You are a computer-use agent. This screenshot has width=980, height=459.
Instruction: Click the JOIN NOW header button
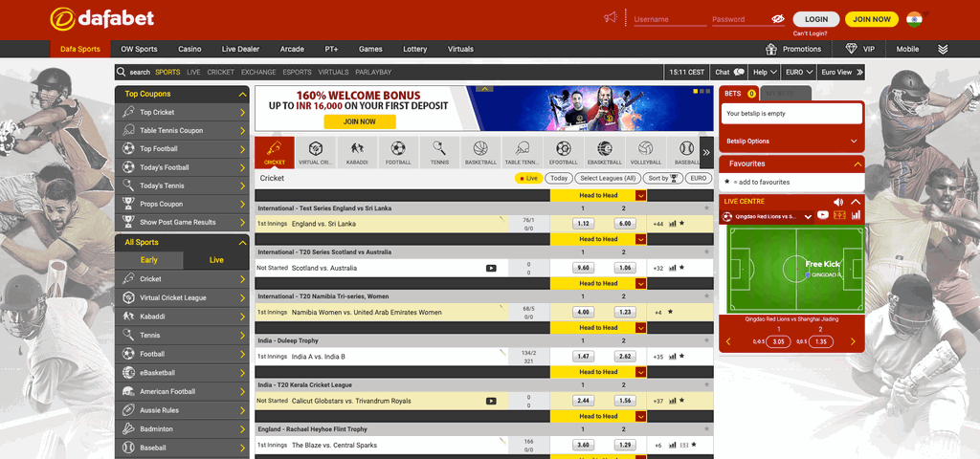[x=872, y=19]
